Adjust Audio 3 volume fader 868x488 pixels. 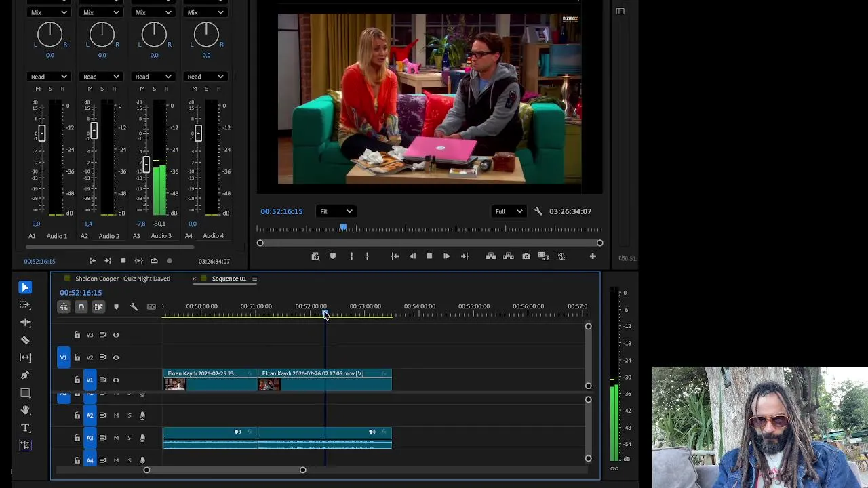click(146, 164)
